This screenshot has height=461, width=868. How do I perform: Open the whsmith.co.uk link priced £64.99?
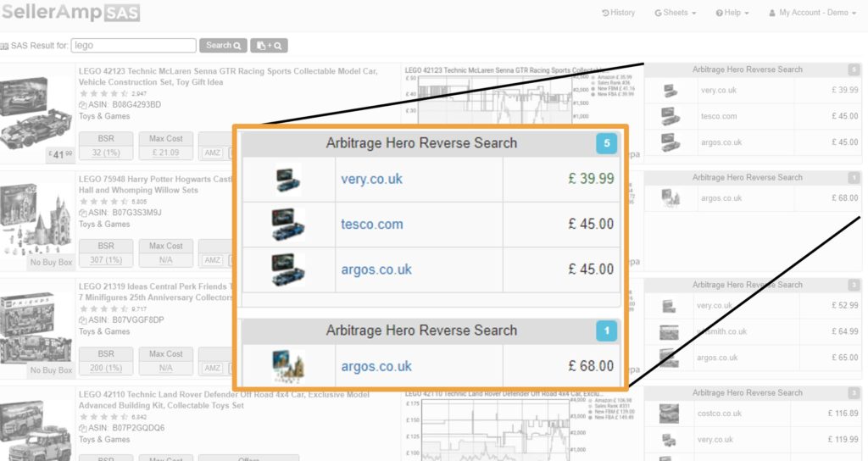coord(721,331)
